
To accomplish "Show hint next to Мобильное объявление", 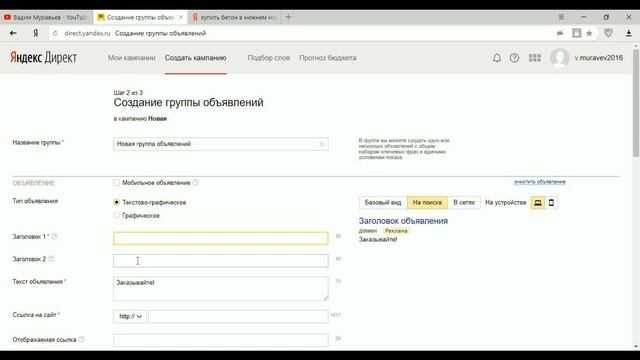I will tap(196, 182).
